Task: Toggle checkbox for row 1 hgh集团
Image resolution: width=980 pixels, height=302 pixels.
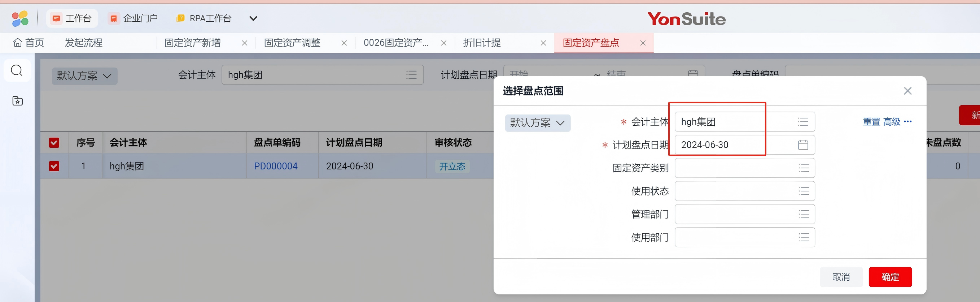Action: click(x=54, y=167)
